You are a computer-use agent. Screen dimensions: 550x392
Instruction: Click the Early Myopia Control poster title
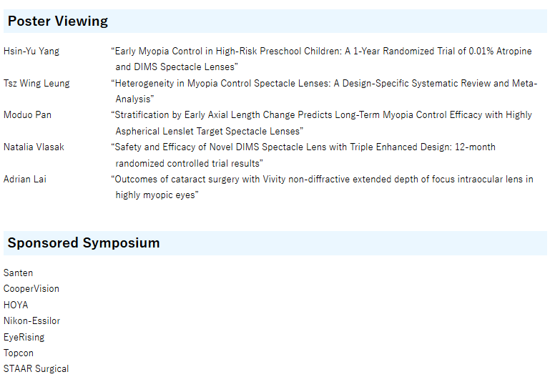[323, 52]
